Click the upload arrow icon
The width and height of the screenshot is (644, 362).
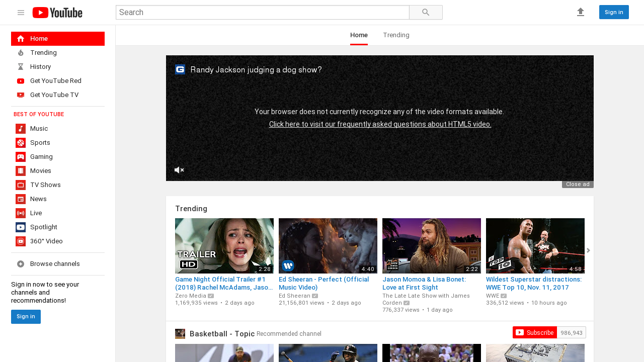point(581,12)
